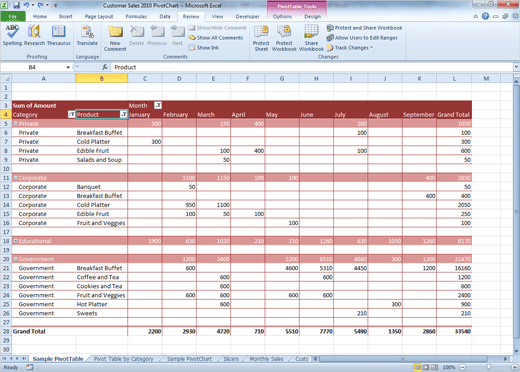Viewport: 520px width, 372px height.
Task: Switch to the Formulas ribbon tab
Action: tap(136, 16)
